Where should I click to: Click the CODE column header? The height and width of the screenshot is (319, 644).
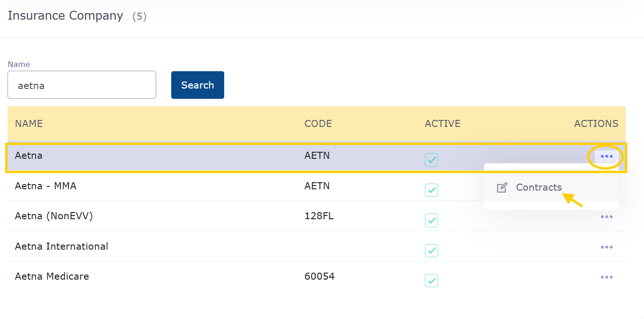click(318, 124)
